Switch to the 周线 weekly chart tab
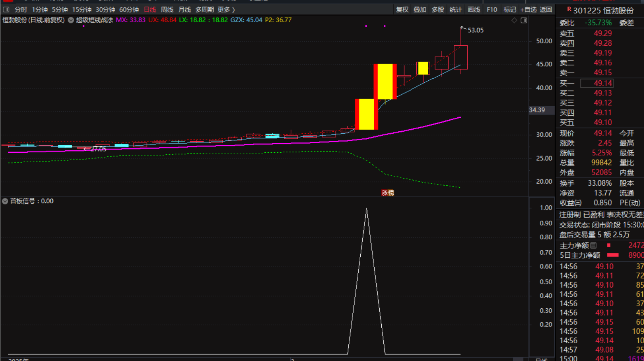Viewport: 644px width, 361px height. click(x=167, y=9)
